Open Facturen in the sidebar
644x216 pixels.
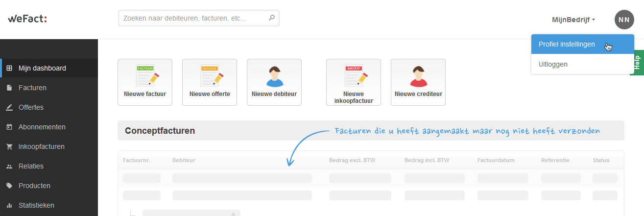[x=32, y=88]
